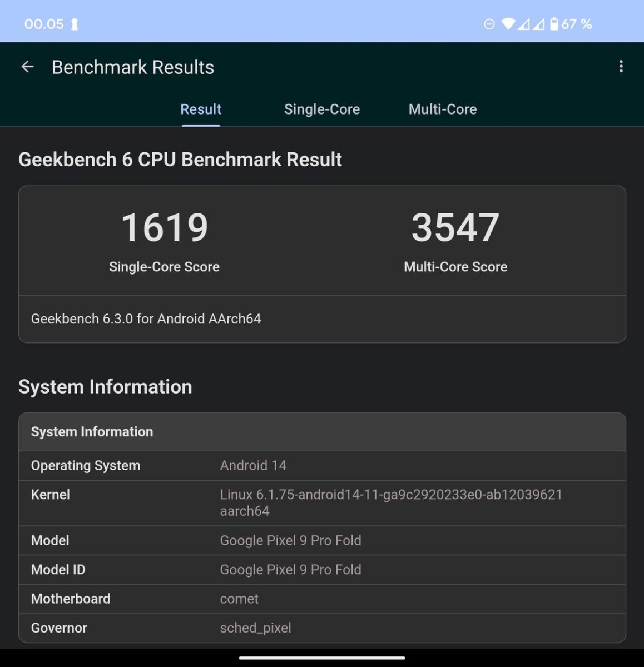644x667 pixels.
Task: Tap the 3547 multi-core score
Action: pyautogui.click(x=455, y=227)
